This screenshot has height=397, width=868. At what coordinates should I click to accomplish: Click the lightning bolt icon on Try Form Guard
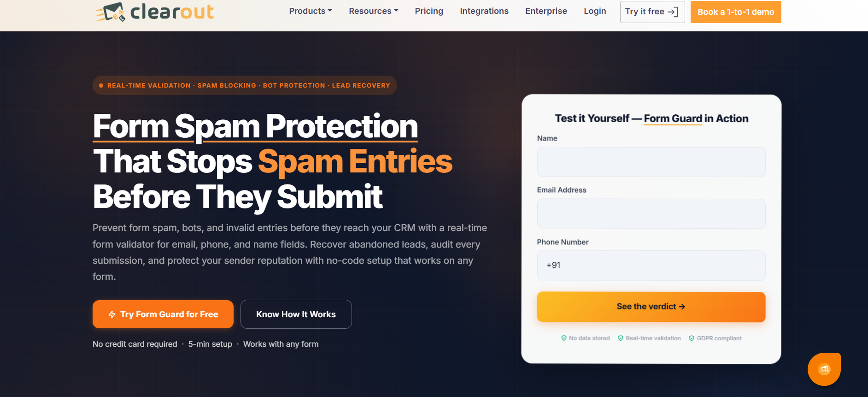pyautogui.click(x=112, y=314)
